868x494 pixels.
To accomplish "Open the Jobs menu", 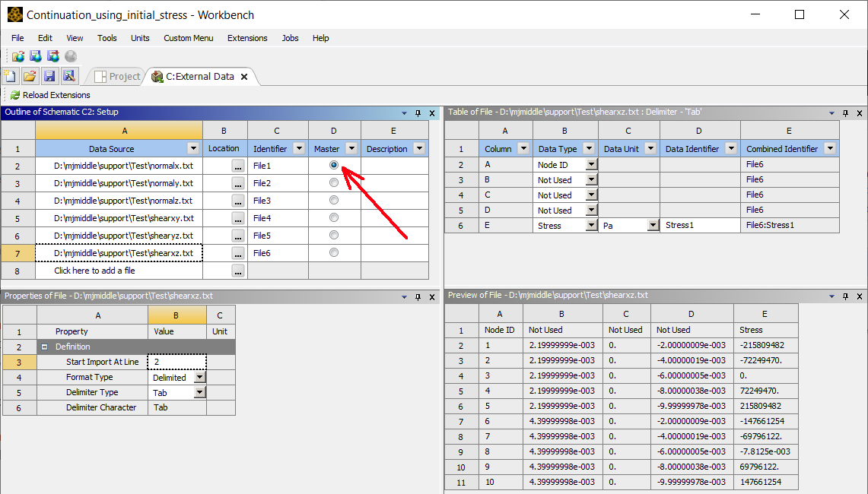I will pos(290,38).
